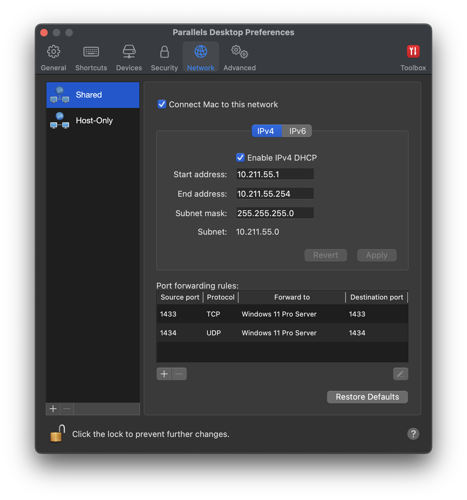
Task: Open the Advanced preferences tab
Action: coord(239,58)
